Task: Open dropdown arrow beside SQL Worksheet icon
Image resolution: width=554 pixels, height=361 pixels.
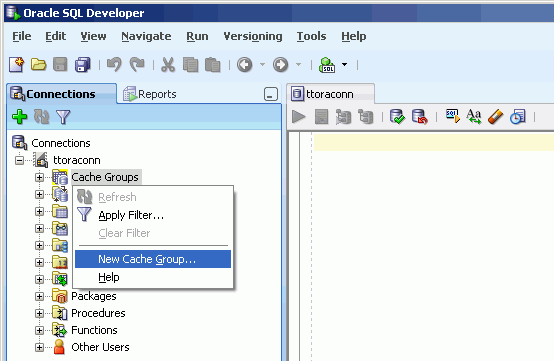Action: click(344, 65)
